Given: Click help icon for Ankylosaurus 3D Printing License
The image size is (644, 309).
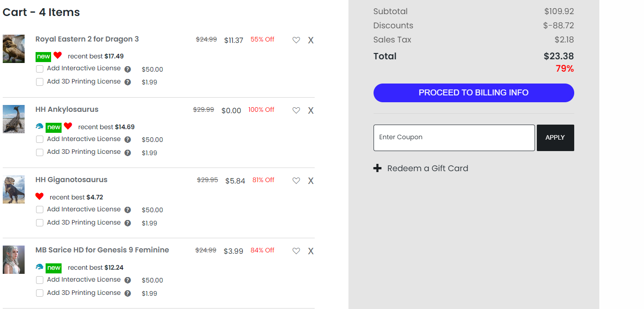Looking at the screenshot, I should (128, 153).
